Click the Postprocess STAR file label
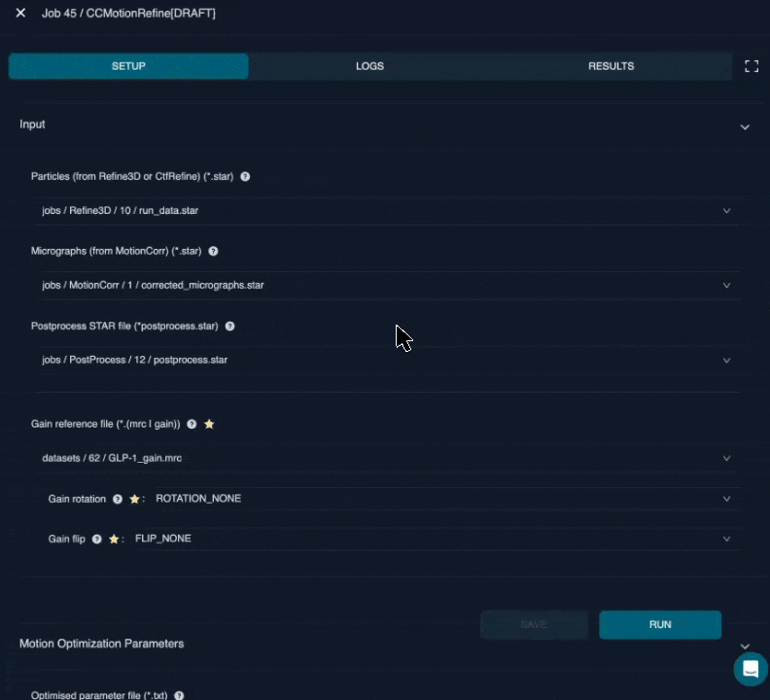The image size is (770, 700). (124, 326)
